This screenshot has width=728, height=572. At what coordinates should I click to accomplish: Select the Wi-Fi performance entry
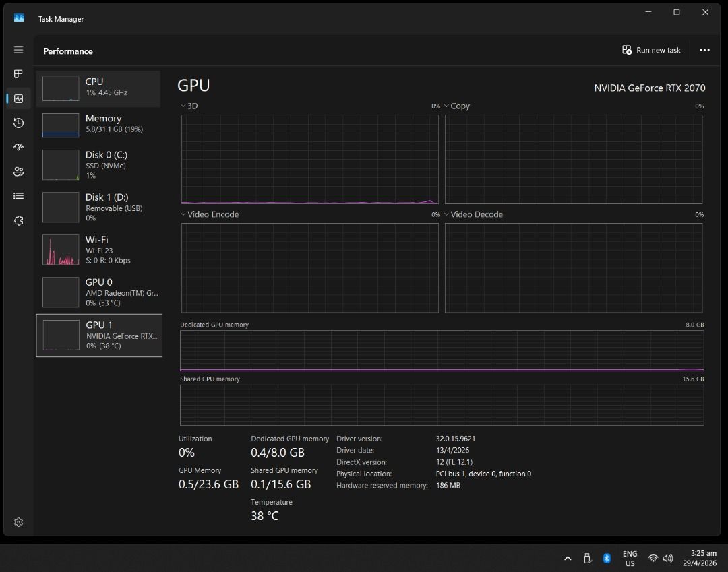point(98,249)
